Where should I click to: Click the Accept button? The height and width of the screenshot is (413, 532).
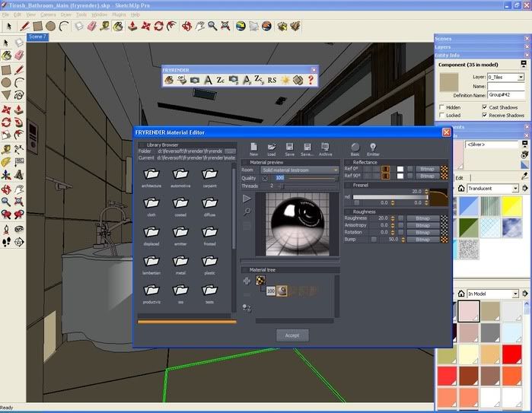pyautogui.click(x=292, y=335)
